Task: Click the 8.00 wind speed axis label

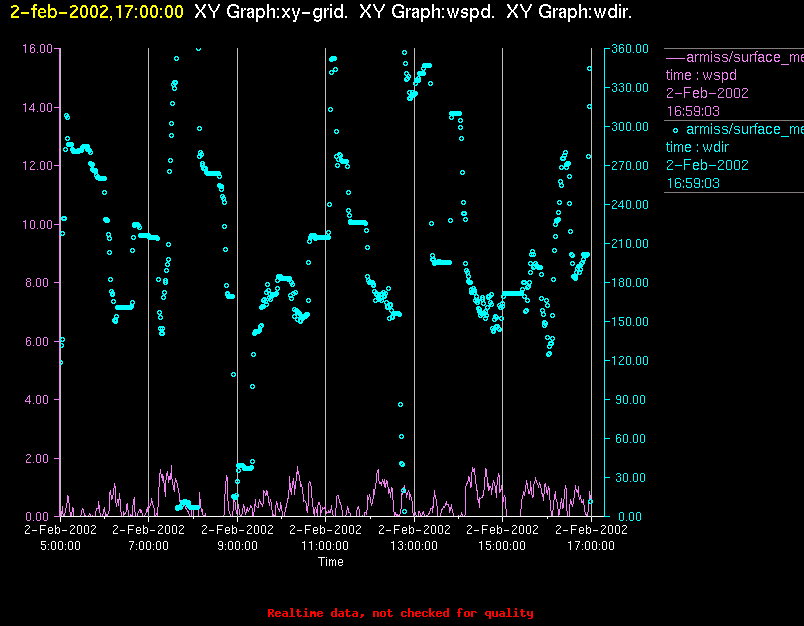Action: pyautogui.click(x=39, y=282)
